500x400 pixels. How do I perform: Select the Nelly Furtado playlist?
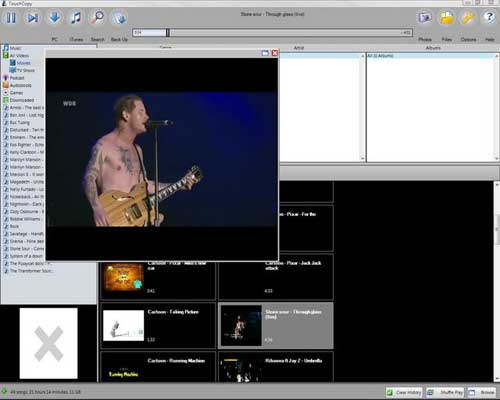pos(26,189)
